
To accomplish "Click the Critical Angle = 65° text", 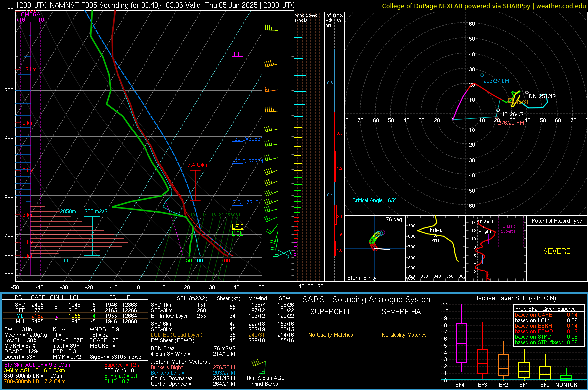I will click(x=374, y=201).
